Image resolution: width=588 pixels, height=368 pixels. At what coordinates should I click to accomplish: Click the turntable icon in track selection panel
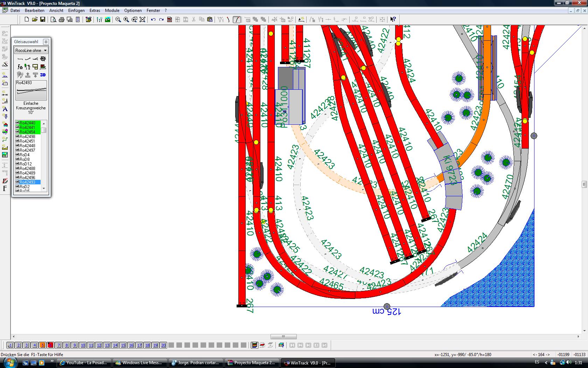coord(43,59)
